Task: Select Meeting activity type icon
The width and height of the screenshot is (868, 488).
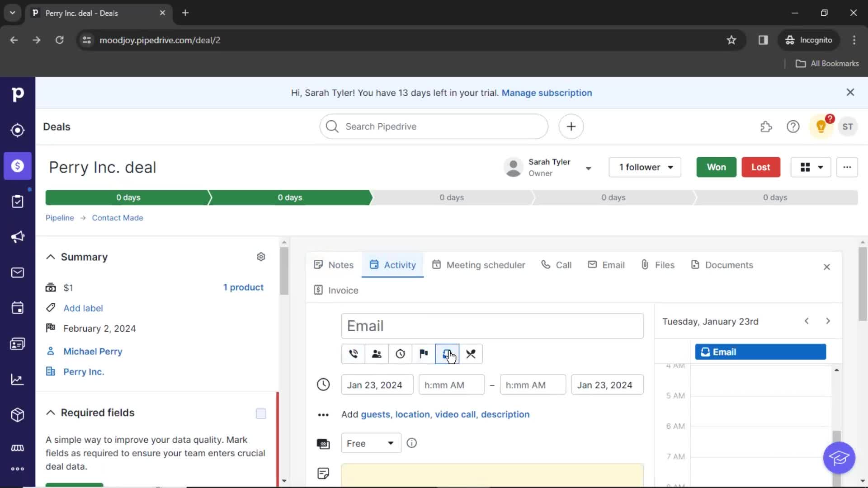Action: (x=377, y=354)
